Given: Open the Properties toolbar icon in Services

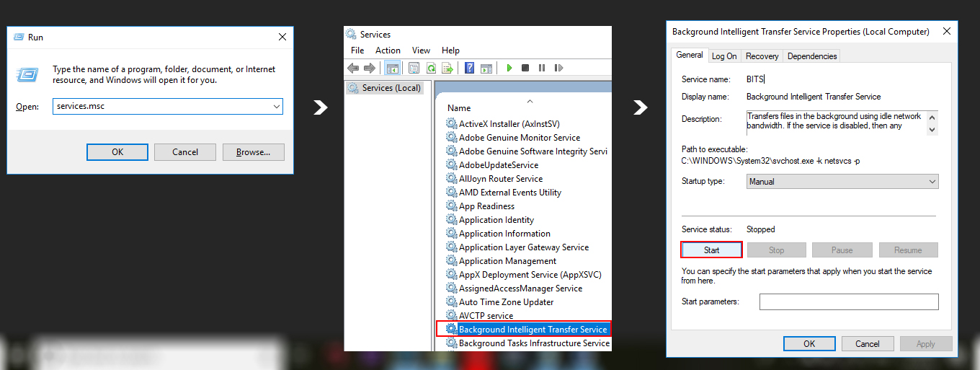Looking at the screenshot, I should point(414,68).
